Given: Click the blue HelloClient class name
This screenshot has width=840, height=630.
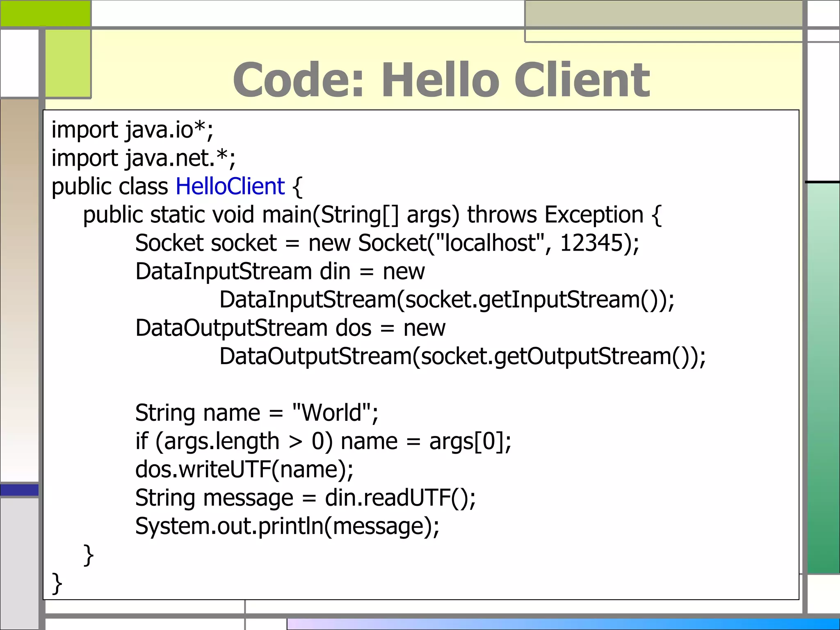Looking at the screenshot, I should 230,187.
